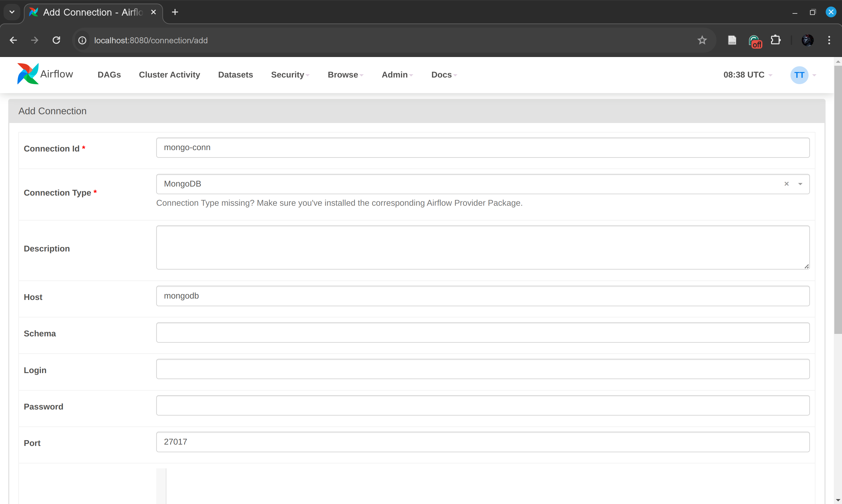Clear MongoDB selection with the x icon
The width and height of the screenshot is (842, 504).
click(786, 184)
